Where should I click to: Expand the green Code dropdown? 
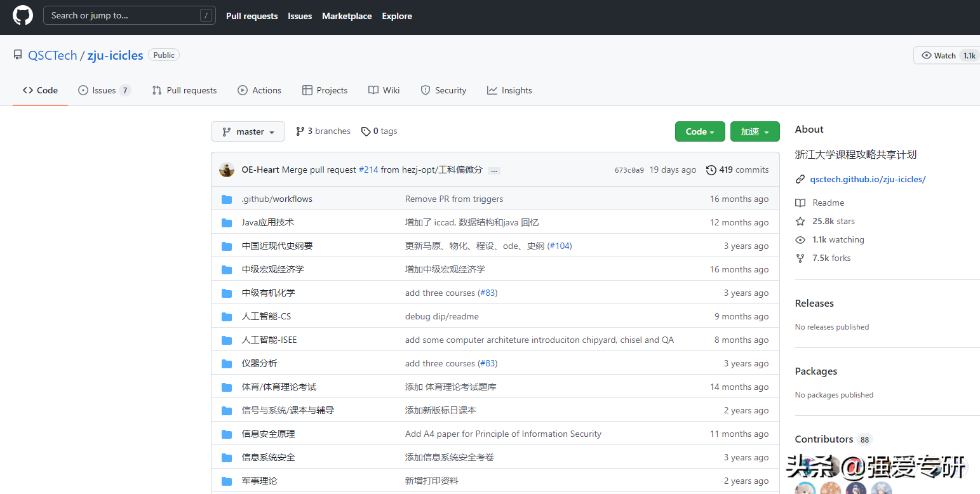pyautogui.click(x=700, y=132)
